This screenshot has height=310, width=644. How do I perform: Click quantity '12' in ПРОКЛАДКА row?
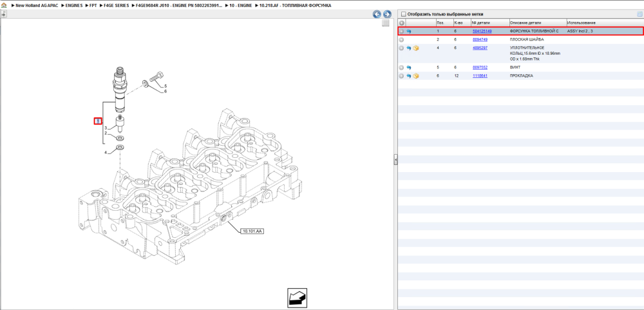457,76
